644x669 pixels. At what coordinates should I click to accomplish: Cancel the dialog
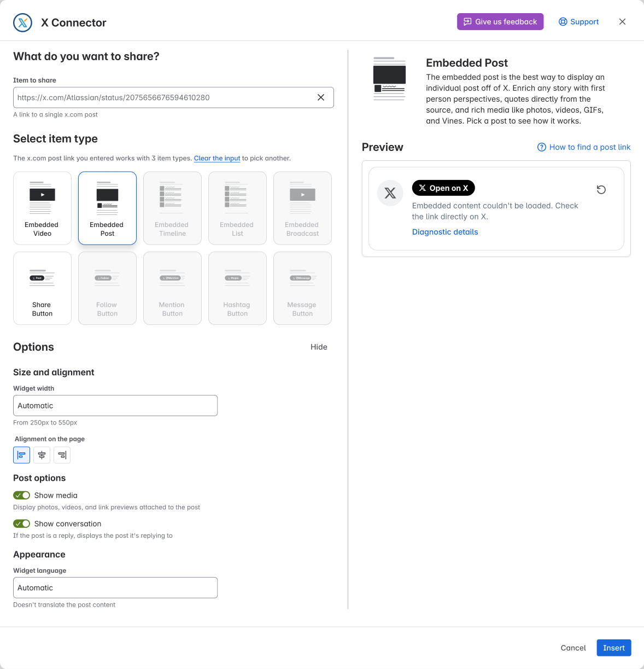(573, 648)
